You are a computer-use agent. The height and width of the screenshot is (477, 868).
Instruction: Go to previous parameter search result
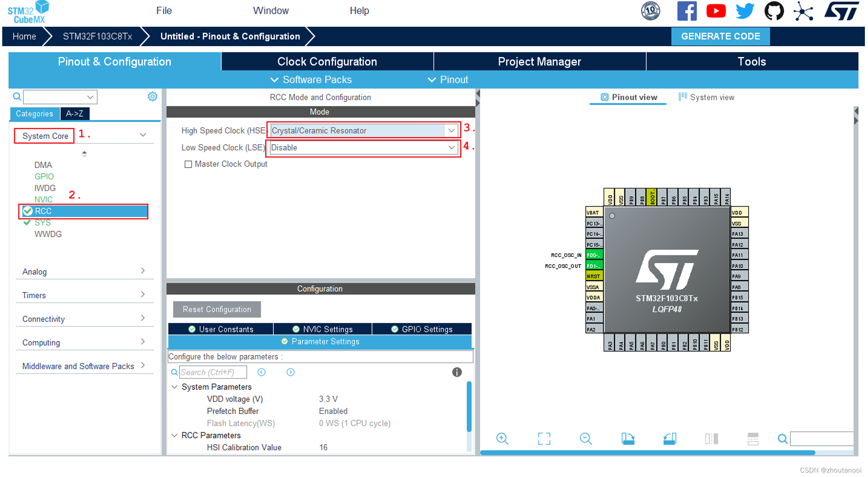261,372
